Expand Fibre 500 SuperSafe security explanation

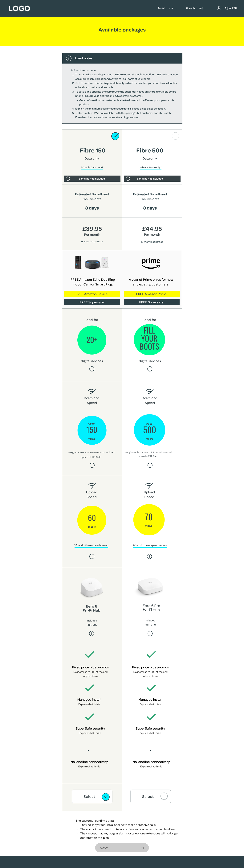pos(150,733)
